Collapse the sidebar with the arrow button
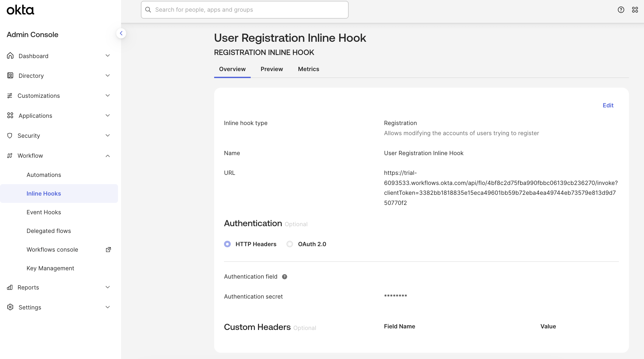Image resolution: width=644 pixels, height=359 pixels. pyautogui.click(x=121, y=33)
